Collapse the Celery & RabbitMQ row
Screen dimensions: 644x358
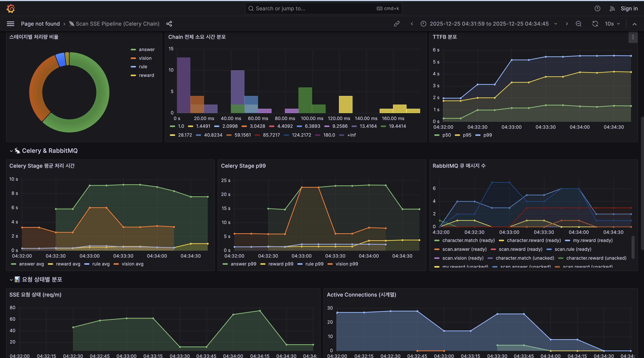(50, 151)
